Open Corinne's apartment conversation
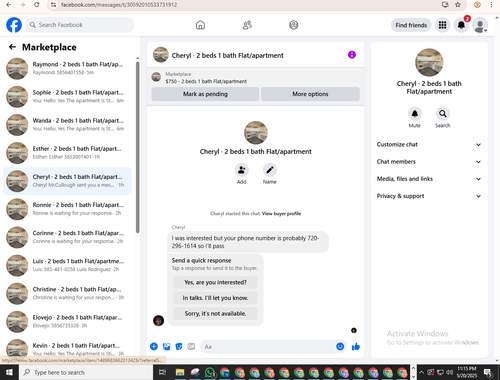This screenshot has height=380, width=500. [x=67, y=237]
